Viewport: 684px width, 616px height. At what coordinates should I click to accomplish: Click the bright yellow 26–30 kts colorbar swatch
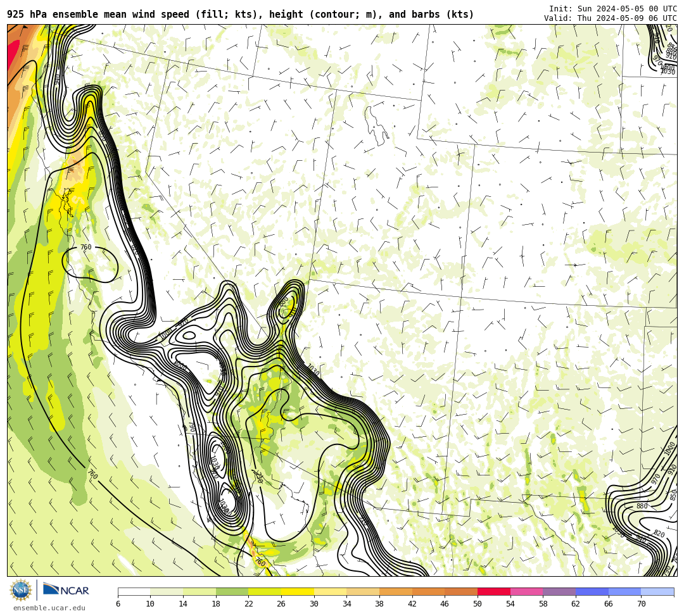pos(298,591)
